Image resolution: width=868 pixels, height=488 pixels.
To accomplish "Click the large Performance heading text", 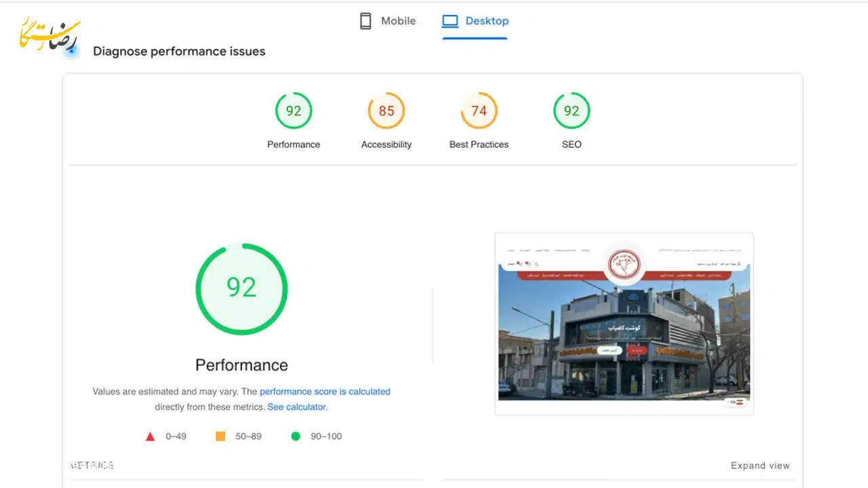I will click(x=241, y=365).
